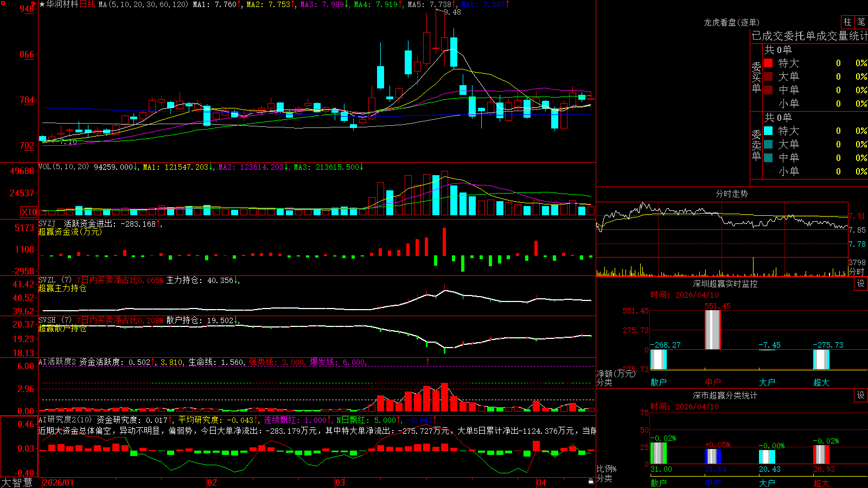Click the 华润材料 stock name

coord(62,4)
